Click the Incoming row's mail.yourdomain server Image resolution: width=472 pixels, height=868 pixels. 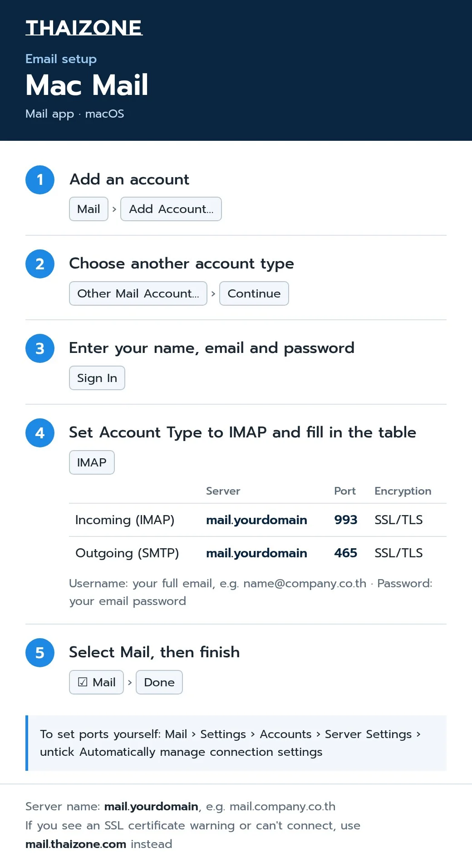(256, 520)
